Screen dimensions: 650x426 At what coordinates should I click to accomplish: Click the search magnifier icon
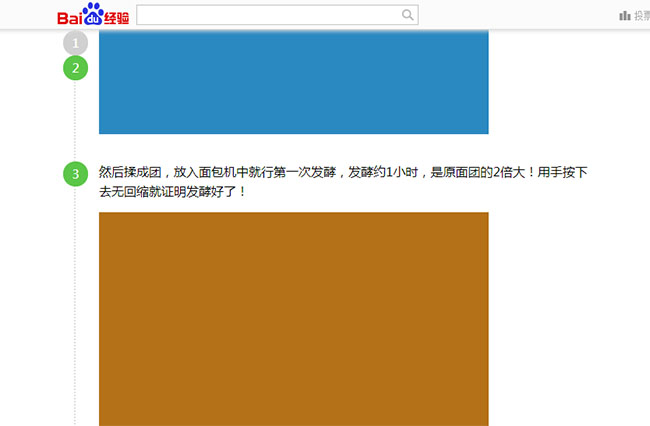point(407,15)
